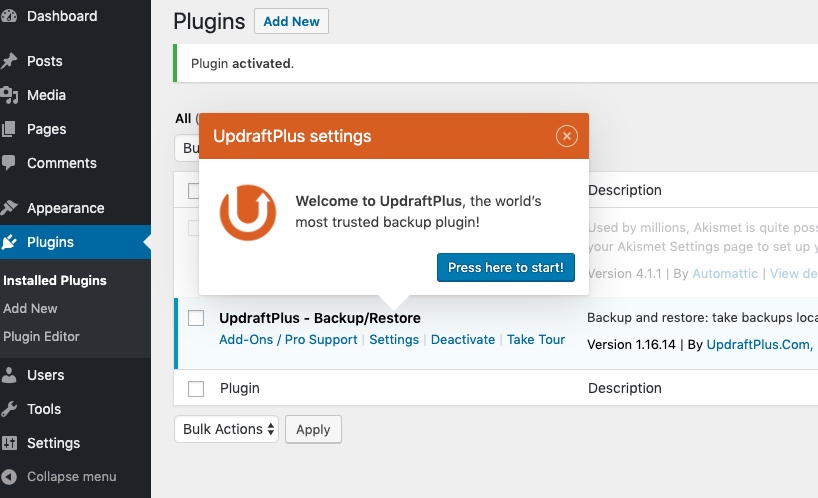
Task: Click the View details link for Akismet
Action: pyautogui.click(x=793, y=274)
